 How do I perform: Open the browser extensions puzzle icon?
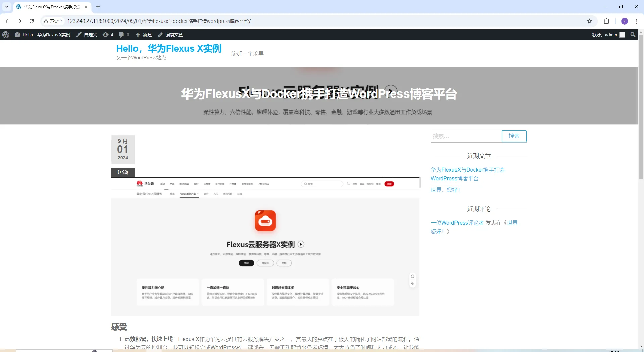[x=606, y=21]
